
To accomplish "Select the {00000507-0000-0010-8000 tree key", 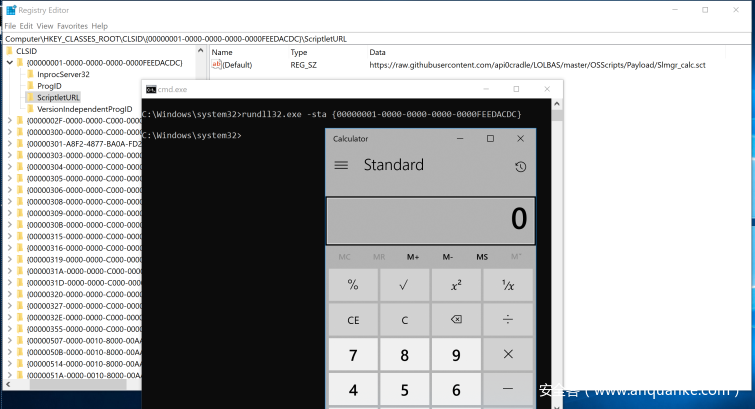I will [84, 341].
